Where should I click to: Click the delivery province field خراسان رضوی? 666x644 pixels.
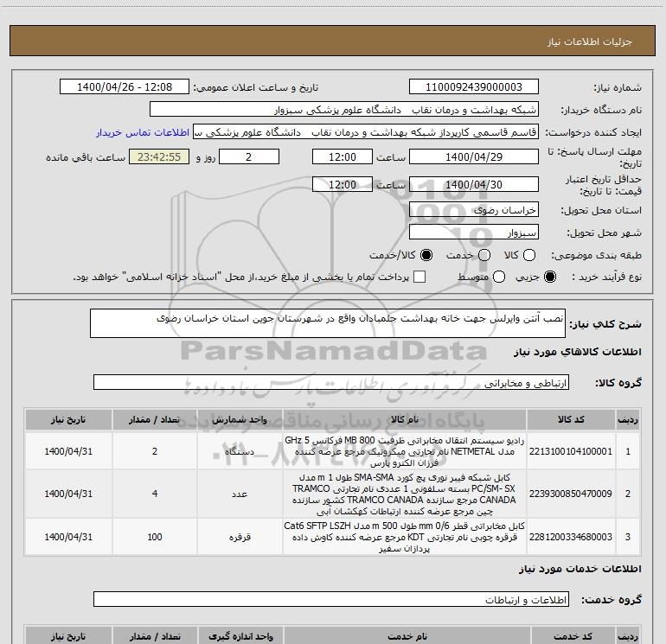point(474,209)
